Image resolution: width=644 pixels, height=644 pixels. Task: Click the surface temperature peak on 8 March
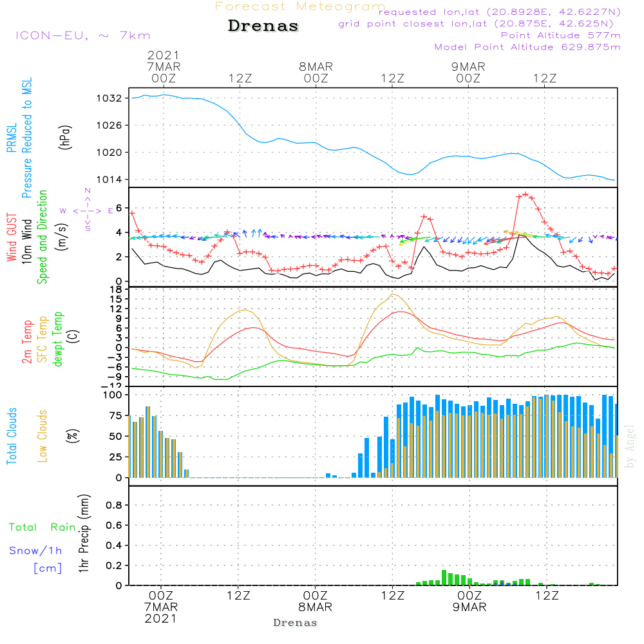393,294
